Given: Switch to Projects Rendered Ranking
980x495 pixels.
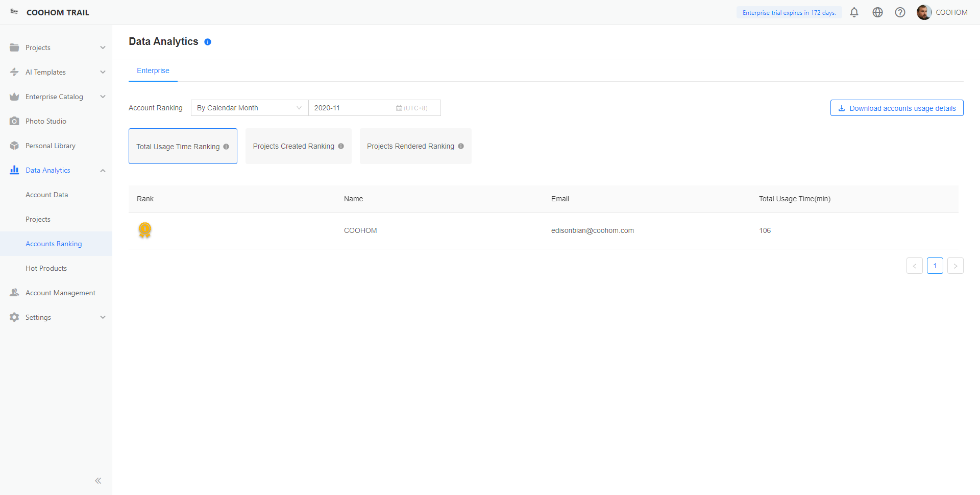Looking at the screenshot, I should click(410, 146).
